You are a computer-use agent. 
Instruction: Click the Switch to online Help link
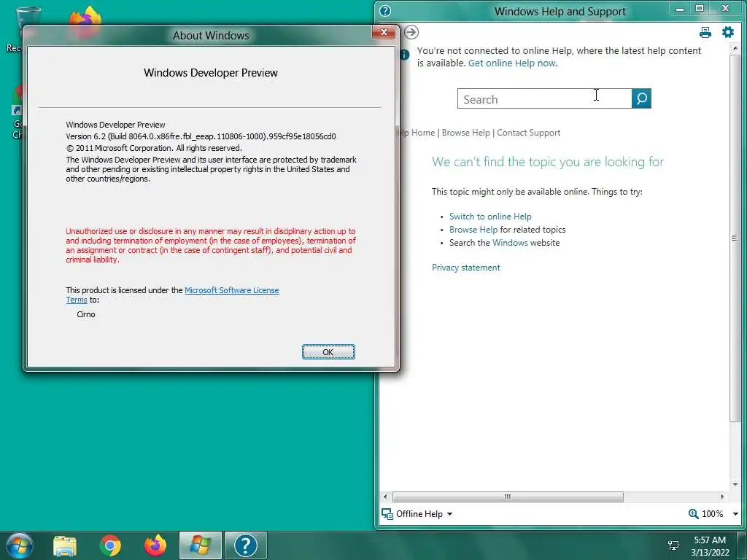pyautogui.click(x=490, y=216)
